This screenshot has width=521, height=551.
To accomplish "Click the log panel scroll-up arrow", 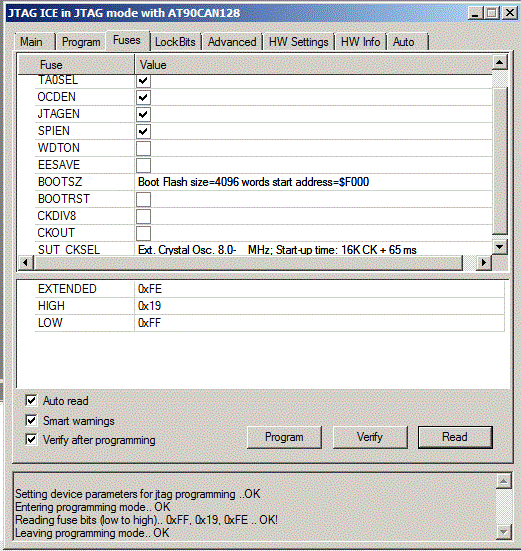I will 503,481.
